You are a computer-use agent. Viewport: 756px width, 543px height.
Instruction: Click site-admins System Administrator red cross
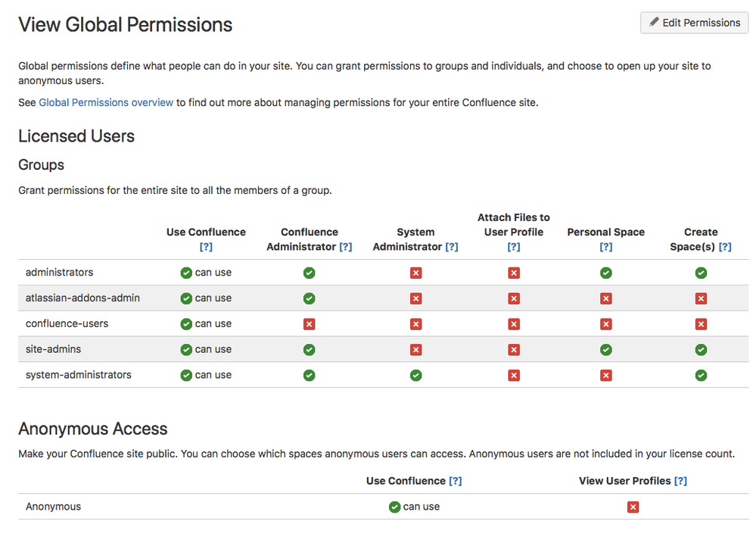click(x=415, y=349)
